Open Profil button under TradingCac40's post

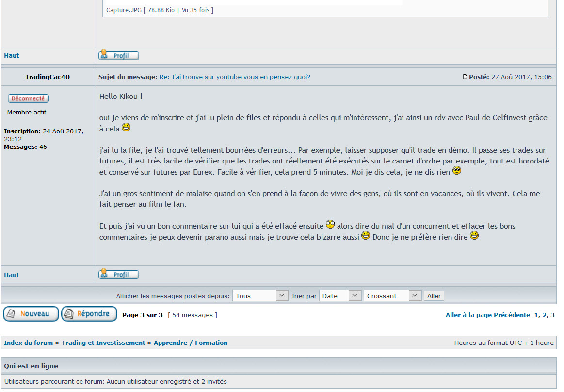click(119, 274)
